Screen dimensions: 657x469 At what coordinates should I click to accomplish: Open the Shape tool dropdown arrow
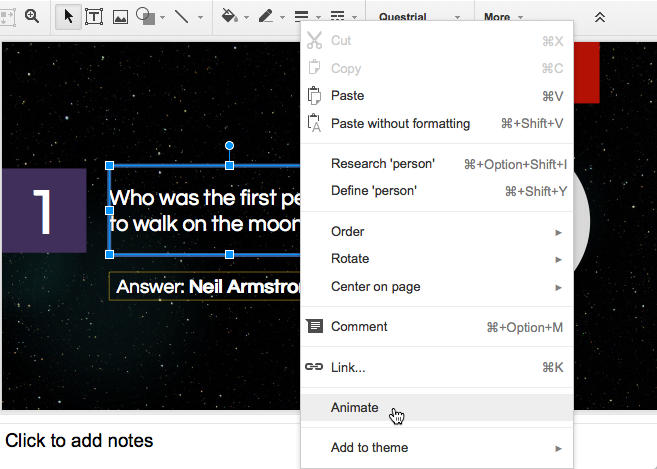pyautogui.click(x=162, y=18)
